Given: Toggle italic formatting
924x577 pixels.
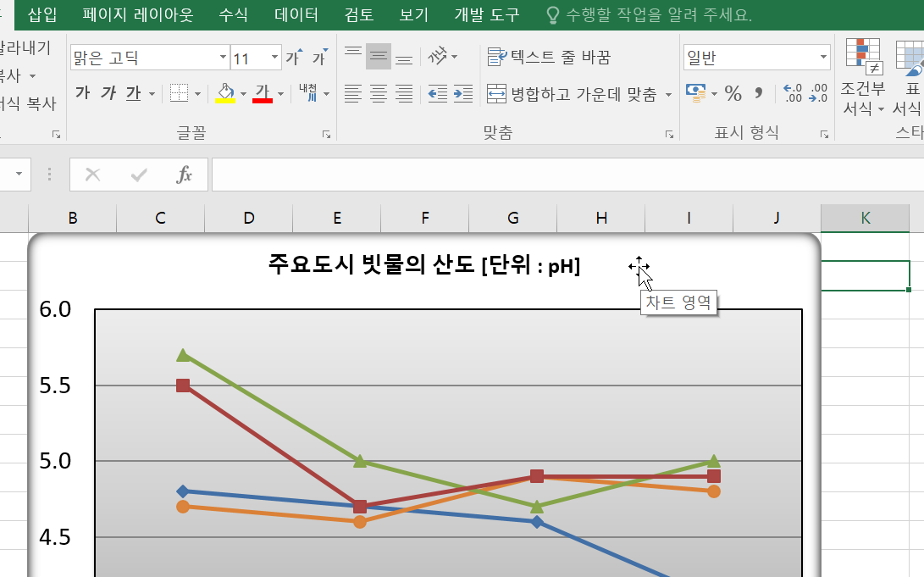Looking at the screenshot, I should [108, 93].
